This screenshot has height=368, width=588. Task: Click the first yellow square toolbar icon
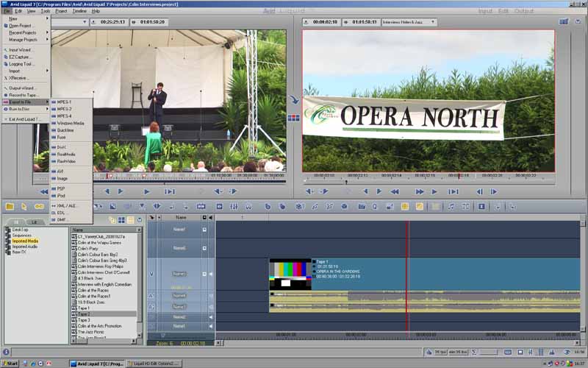[x=405, y=207]
